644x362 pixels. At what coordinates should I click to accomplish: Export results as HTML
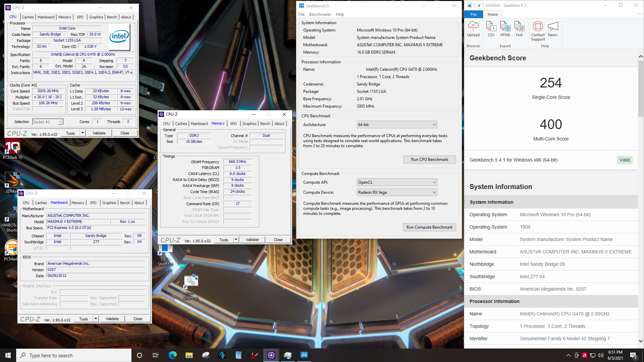coord(505,29)
